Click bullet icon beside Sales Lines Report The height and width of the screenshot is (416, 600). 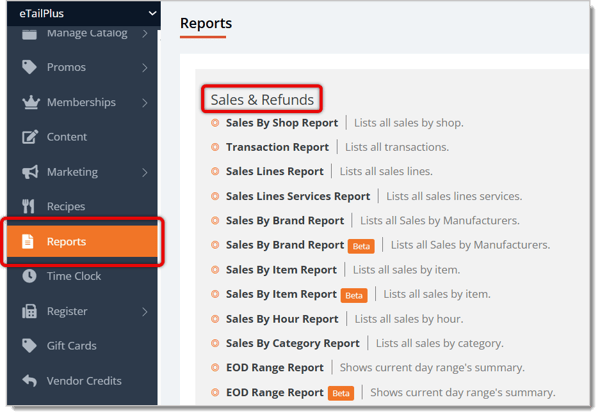point(215,171)
